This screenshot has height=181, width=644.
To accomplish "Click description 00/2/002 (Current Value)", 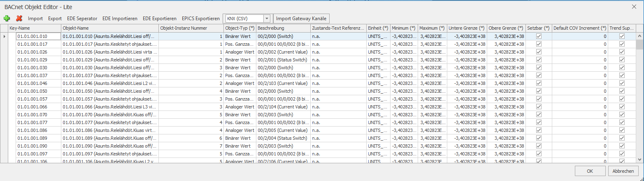I will click(x=283, y=52).
